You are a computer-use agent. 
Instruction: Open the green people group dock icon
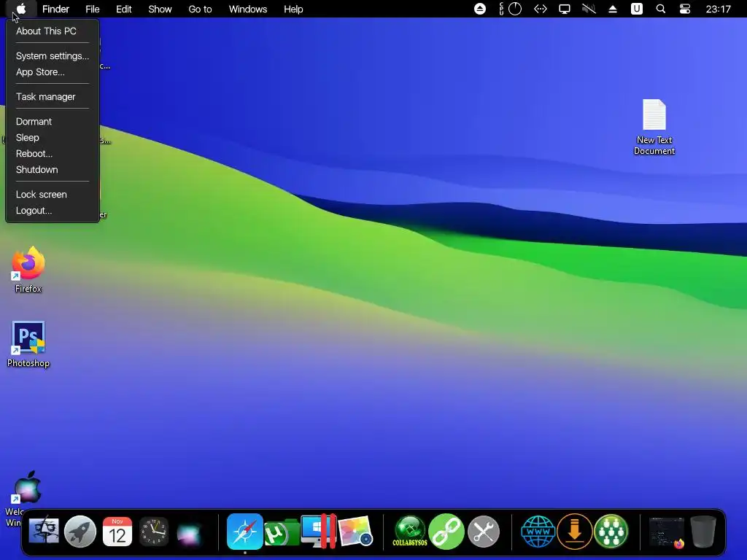tap(611, 531)
